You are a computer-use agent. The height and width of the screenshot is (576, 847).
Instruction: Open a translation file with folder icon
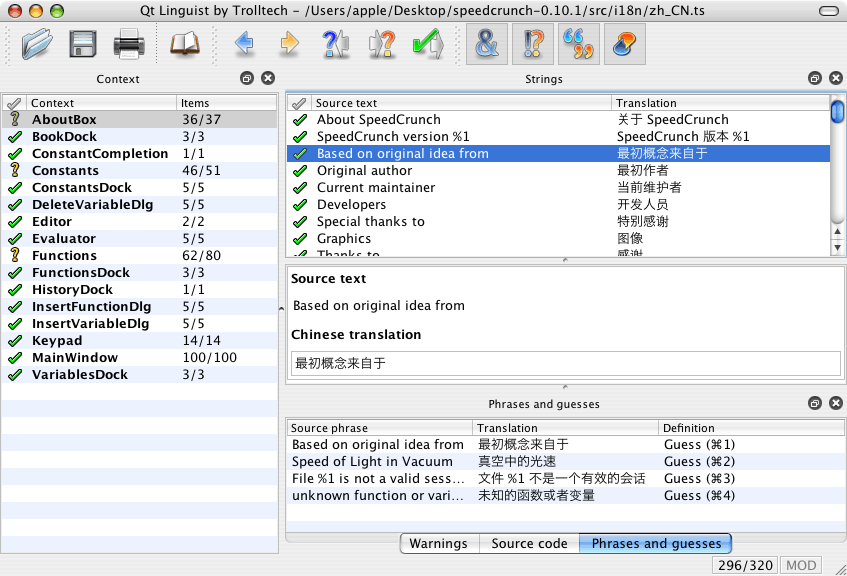pos(37,44)
